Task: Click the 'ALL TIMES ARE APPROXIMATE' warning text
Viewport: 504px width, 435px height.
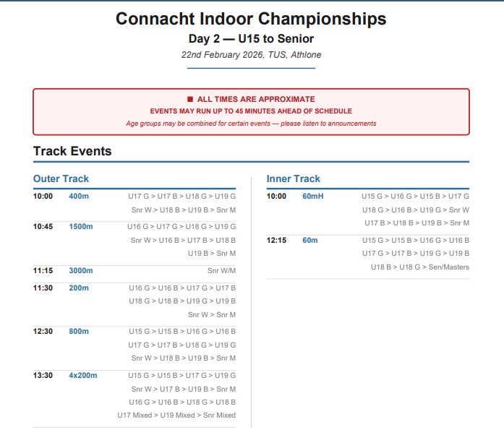Action: click(x=256, y=100)
